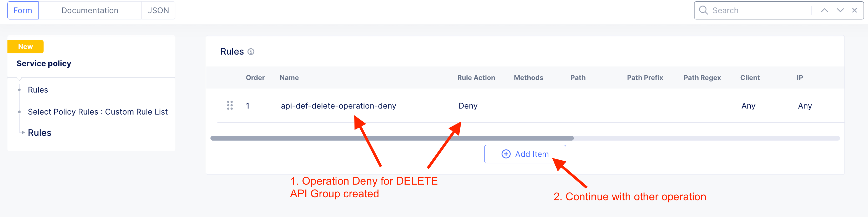Click the search magnifier icon

(703, 11)
